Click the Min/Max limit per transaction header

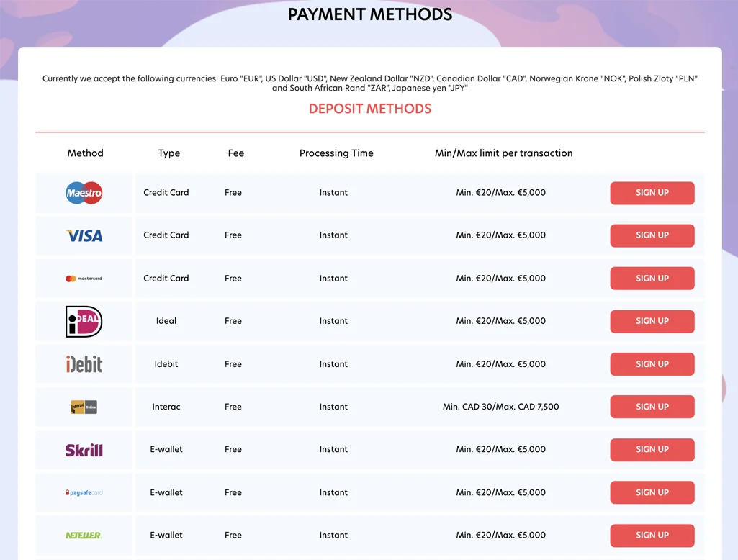(x=503, y=153)
